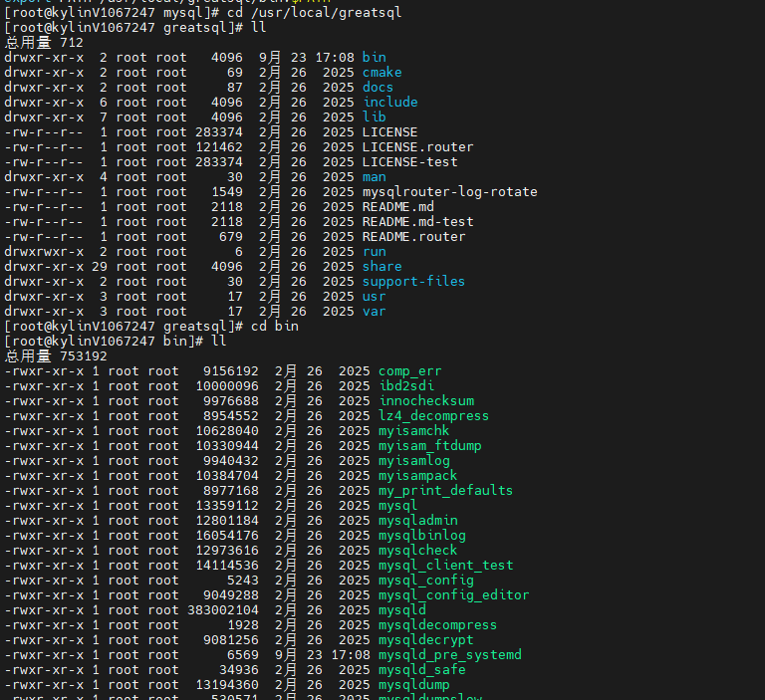Click the file size '10000096'
Viewport: 765px width, 700px height.
tap(227, 386)
